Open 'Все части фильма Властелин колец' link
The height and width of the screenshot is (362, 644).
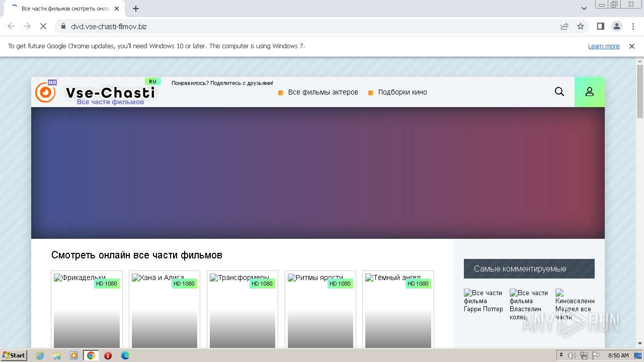point(529,305)
